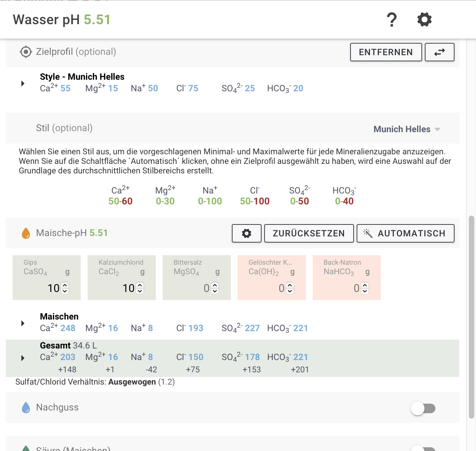Click the orange Maische-pH droplet icon
Screen dimensions: 476x451
coord(26,233)
